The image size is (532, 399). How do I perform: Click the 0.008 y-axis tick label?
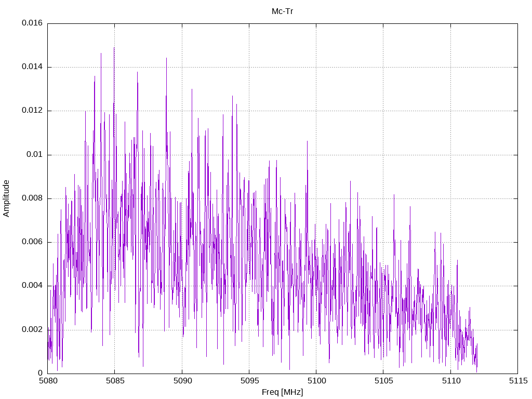click(x=32, y=198)
